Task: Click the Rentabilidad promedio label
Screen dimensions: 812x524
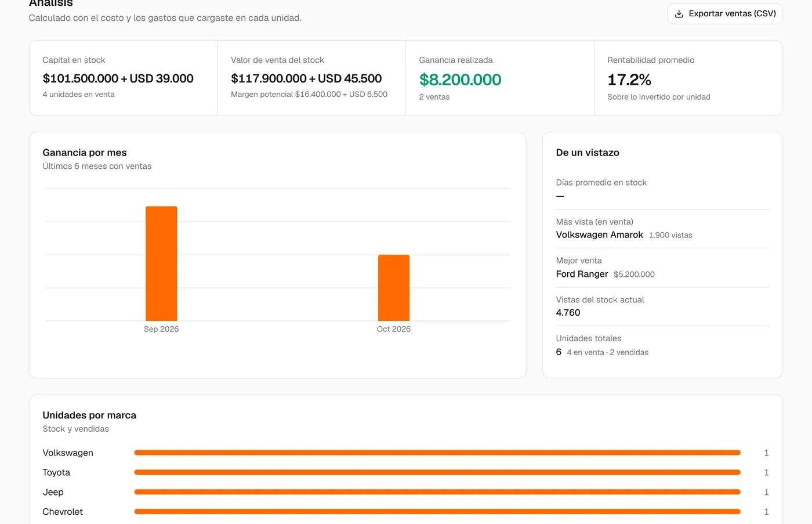Action: point(651,60)
